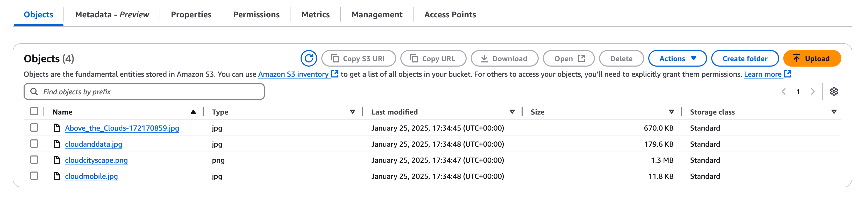The image size is (868, 199).
Task: Click the search magnifier icon in prefix field
Action: click(34, 91)
